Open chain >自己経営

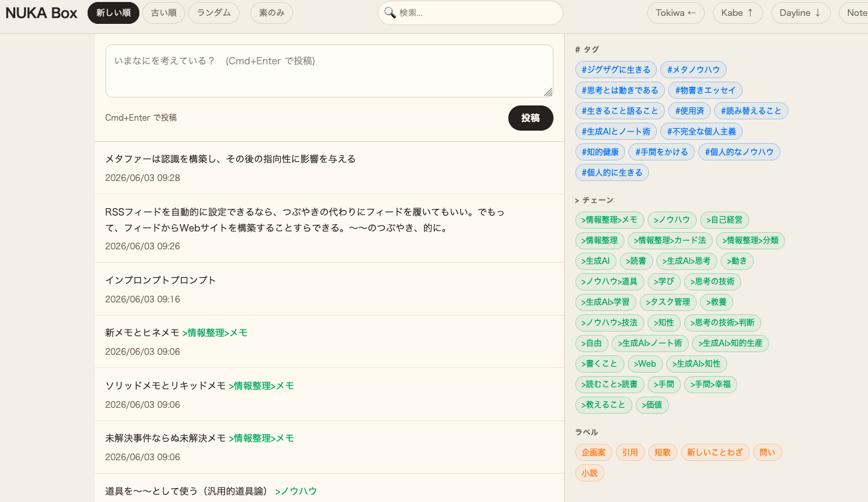coord(725,220)
